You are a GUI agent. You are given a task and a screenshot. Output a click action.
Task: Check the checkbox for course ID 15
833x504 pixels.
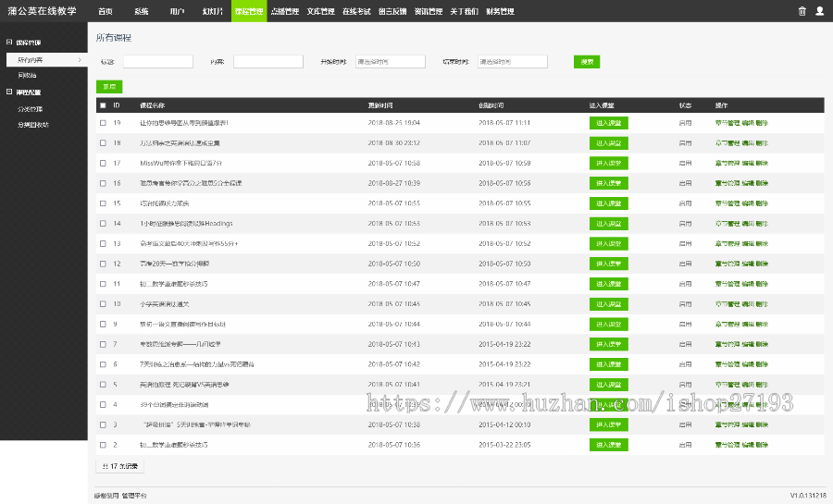(103, 203)
